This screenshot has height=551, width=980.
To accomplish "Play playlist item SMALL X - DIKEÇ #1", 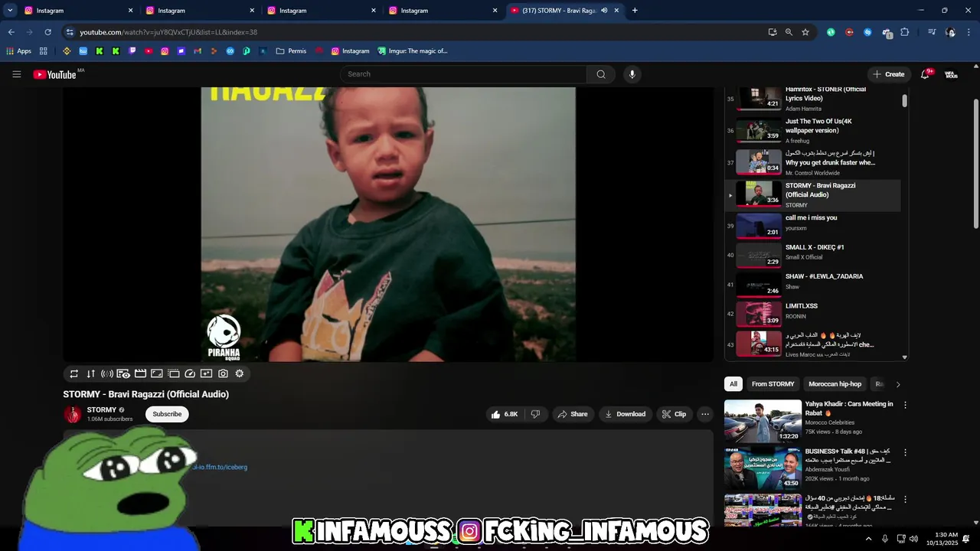I will click(x=812, y=254).
